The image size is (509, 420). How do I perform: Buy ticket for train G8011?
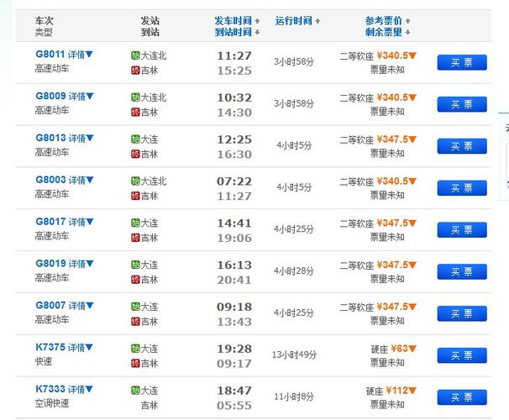click(462, 62)
